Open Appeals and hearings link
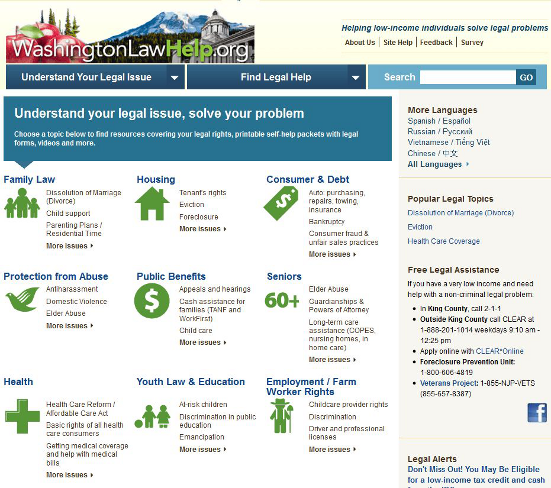Image resolution: width=551 pixels, height=488 pixels. pos(215,289)
